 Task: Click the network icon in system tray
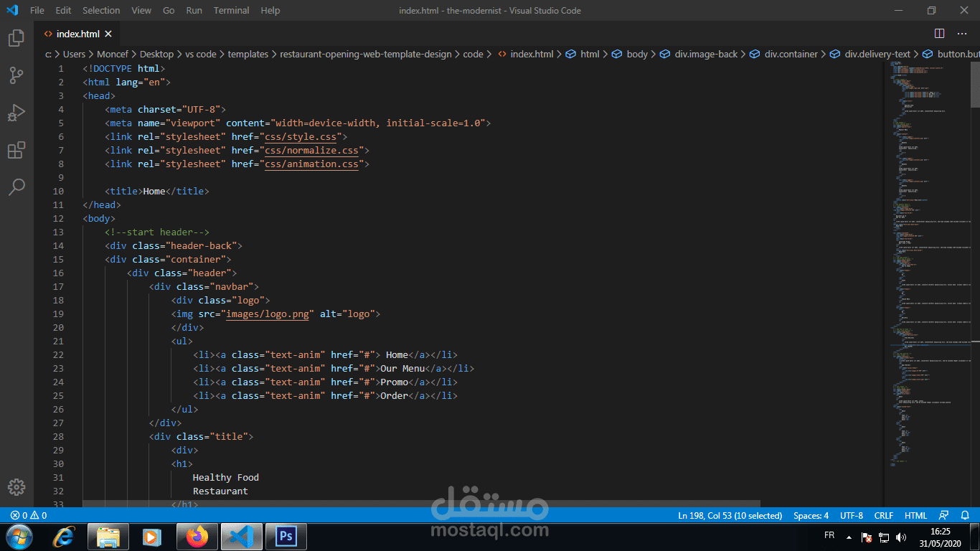click(884, 537)
